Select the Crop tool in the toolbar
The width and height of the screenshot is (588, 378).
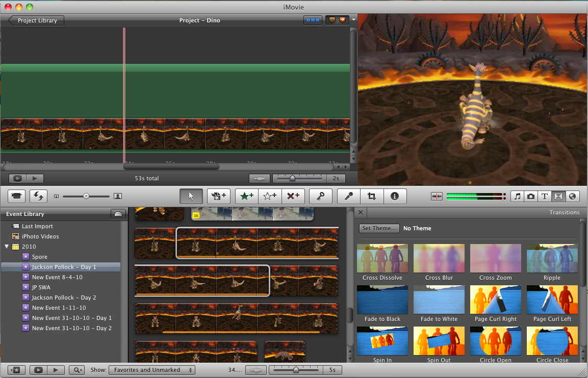click(372, 196)
